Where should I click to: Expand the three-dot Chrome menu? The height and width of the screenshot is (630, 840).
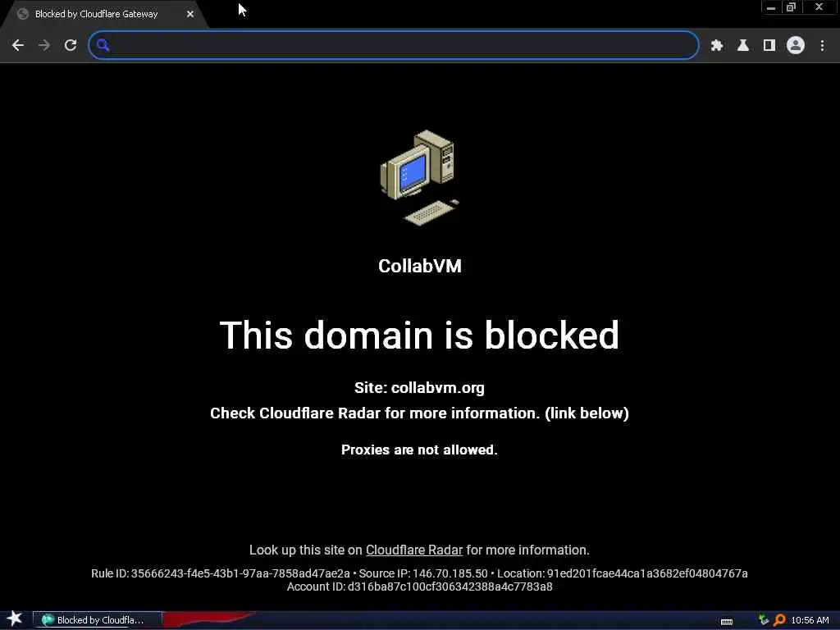pyautogui.click(x=822, y=46)
